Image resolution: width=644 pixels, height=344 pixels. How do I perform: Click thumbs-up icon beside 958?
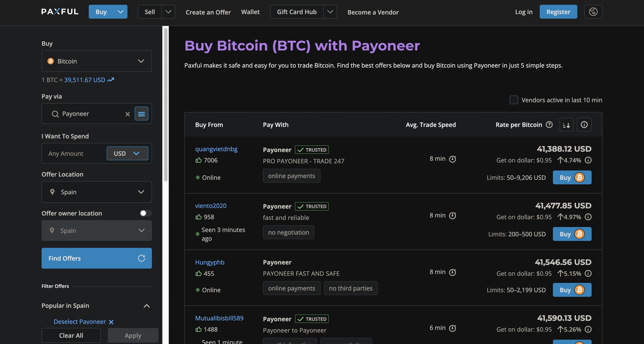(x=198, y=217)
